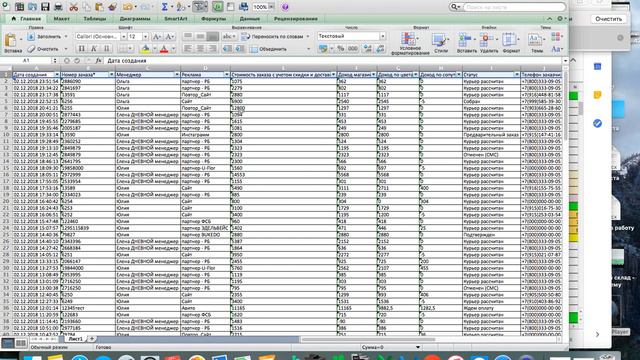This screenshot has width=640, height=360.
Task: Click the AutoSum sigma icon
Action: click(164, 7)
